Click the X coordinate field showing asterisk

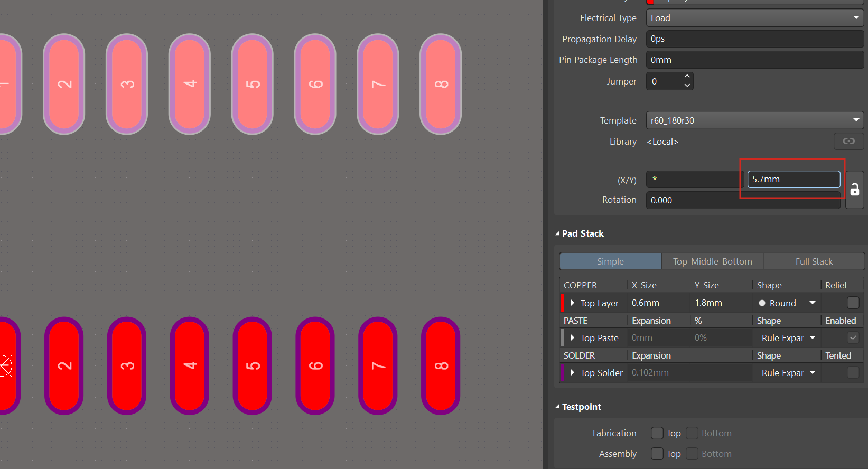click(x=695, y=180)
